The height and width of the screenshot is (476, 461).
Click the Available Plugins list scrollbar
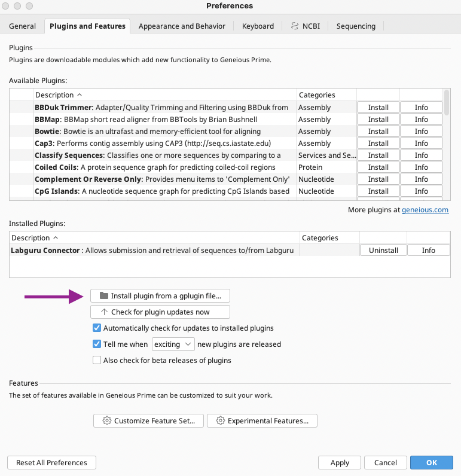tap(446, 102)
